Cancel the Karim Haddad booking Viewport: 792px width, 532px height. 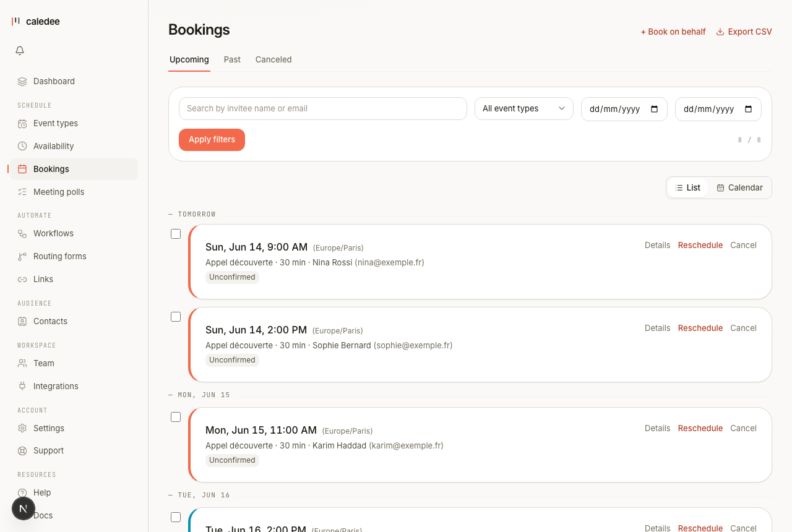743,428
